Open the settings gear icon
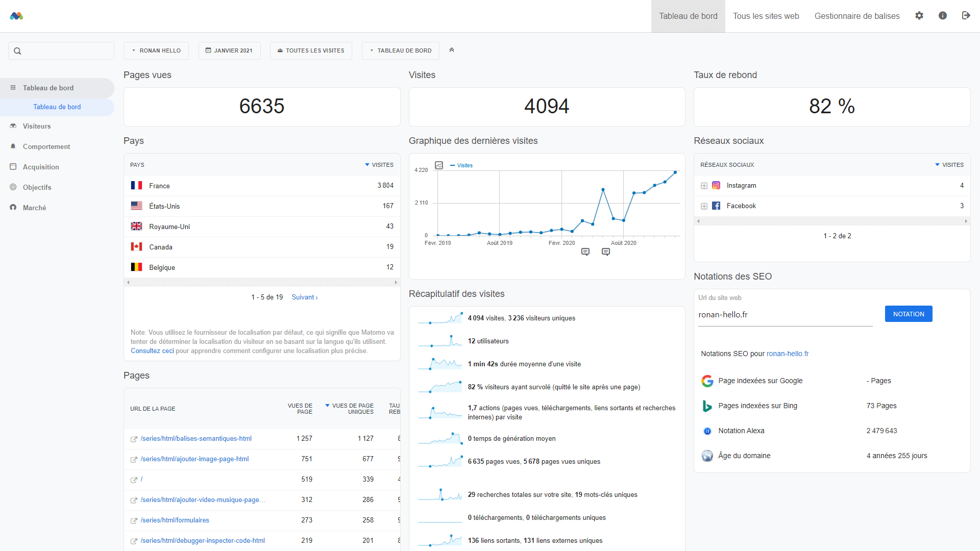Screen dimensions: 980x551 point(919,16)
